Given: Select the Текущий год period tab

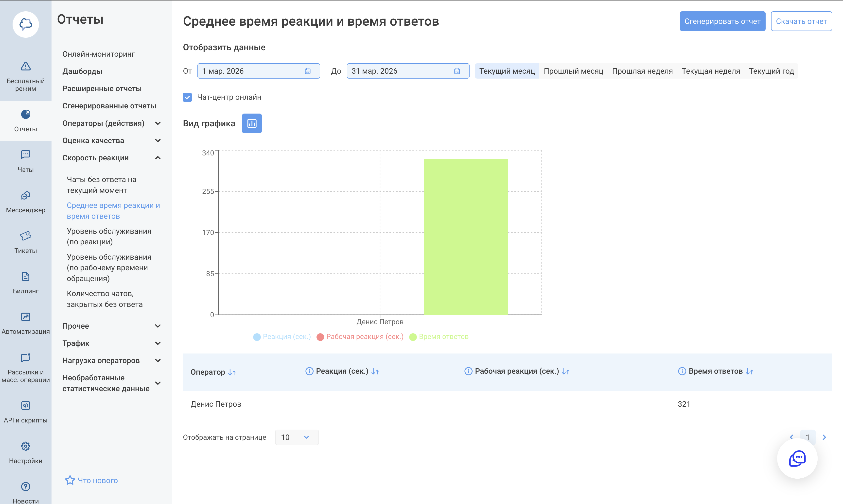Looking at the screenshot, I should pos(771,71).
